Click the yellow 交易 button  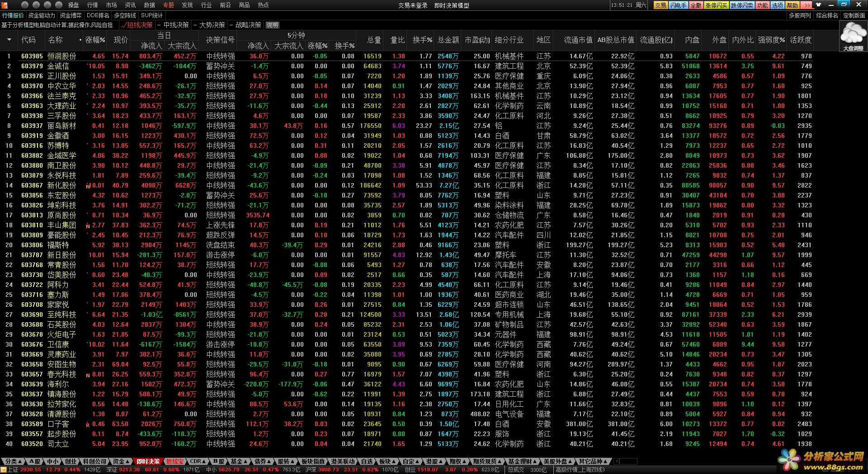tap(660, 5)
